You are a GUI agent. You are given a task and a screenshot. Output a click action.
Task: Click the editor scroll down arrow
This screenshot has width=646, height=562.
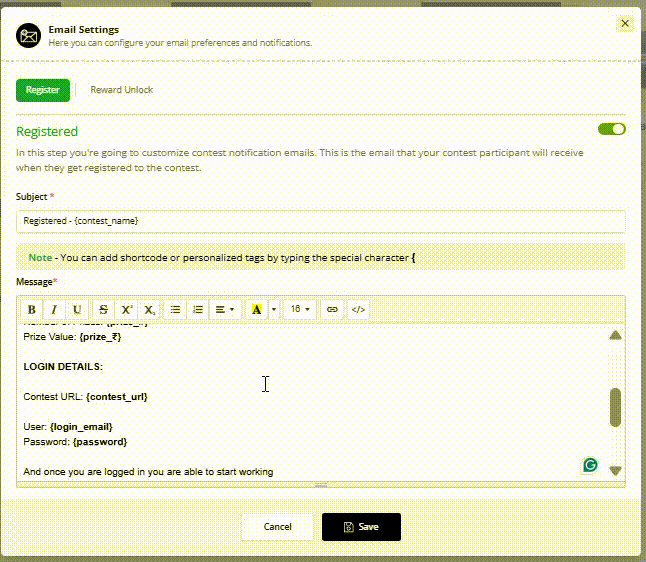[615, 471]
